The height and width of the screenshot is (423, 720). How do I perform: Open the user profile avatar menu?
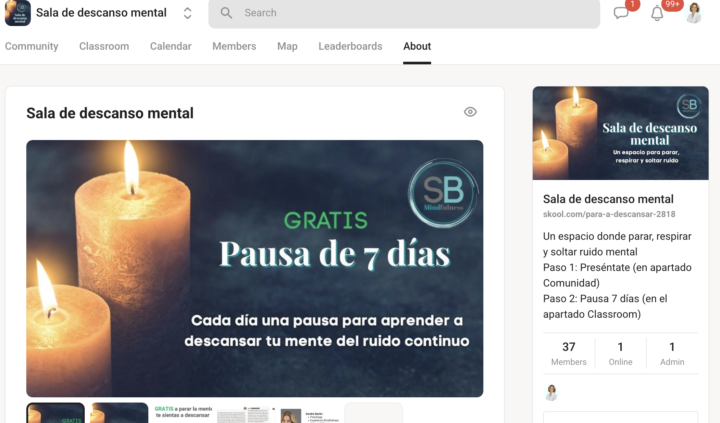(694, 13)
